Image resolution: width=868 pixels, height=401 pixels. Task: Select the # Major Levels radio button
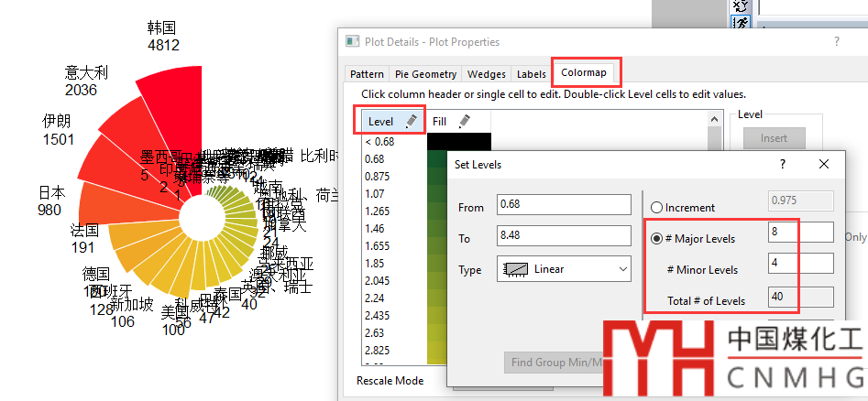[656, 239]
